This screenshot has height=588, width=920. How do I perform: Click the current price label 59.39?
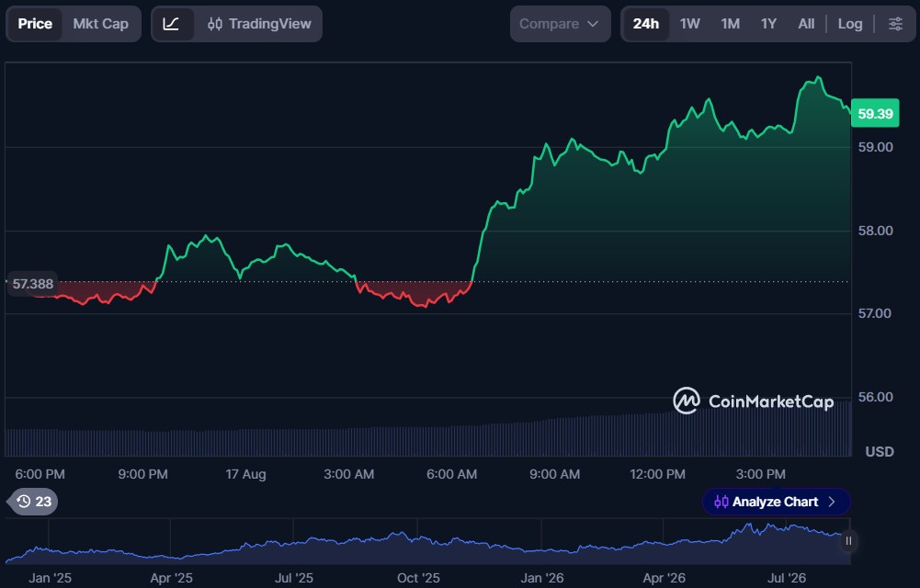point(875,114)
